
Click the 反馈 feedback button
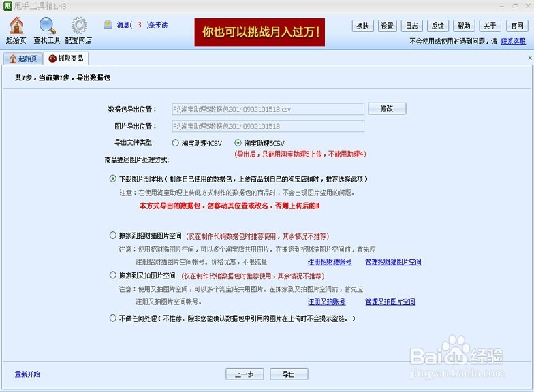tap(437, 26)
